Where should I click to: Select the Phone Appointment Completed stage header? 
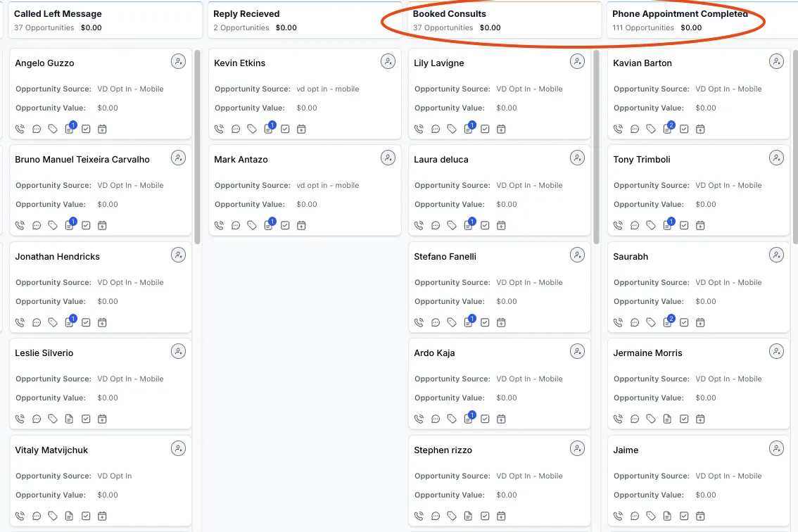click(x=680, y=14)
